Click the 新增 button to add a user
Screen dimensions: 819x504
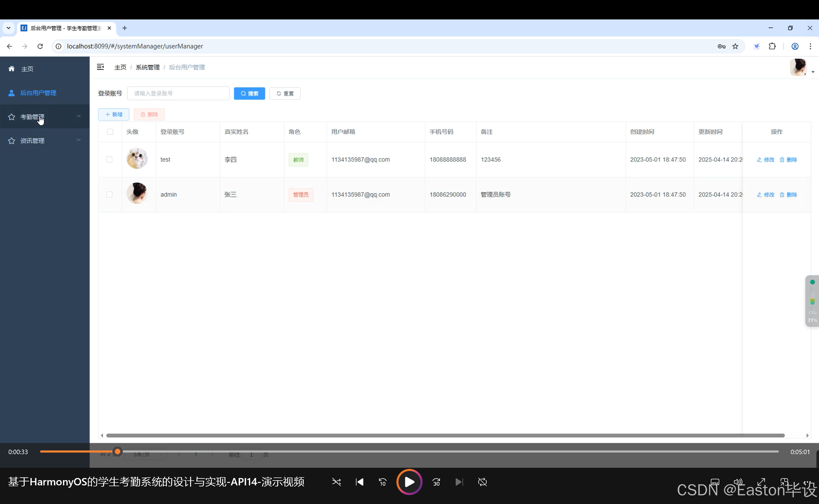(x=114, y=114)
